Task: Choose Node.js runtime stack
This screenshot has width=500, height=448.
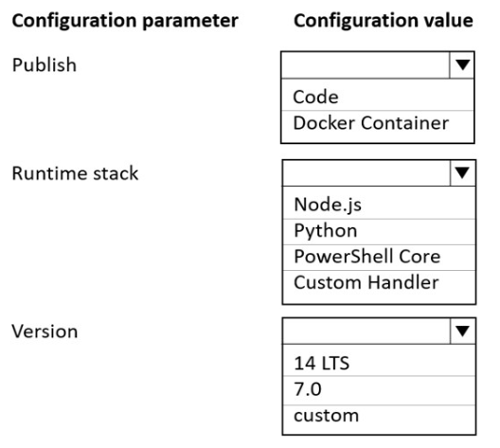Action: (x=379, y=205)
